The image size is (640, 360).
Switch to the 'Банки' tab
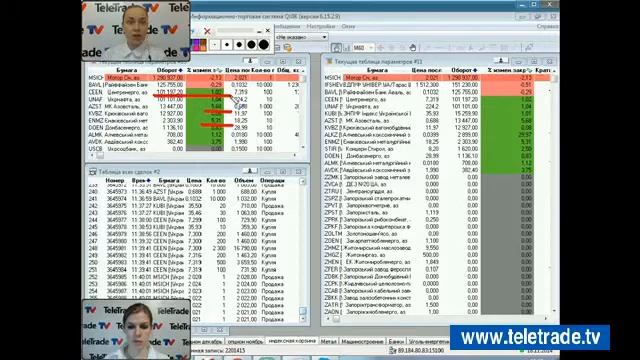(396, 341)
